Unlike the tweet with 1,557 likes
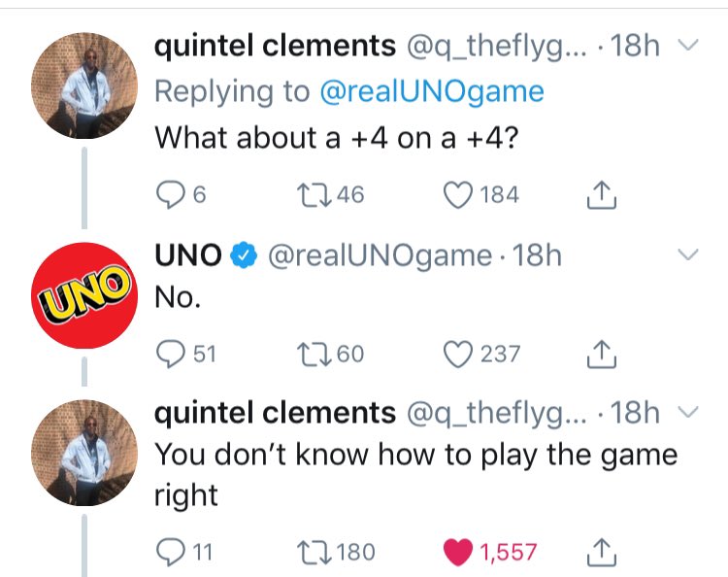 pos(457,553)
